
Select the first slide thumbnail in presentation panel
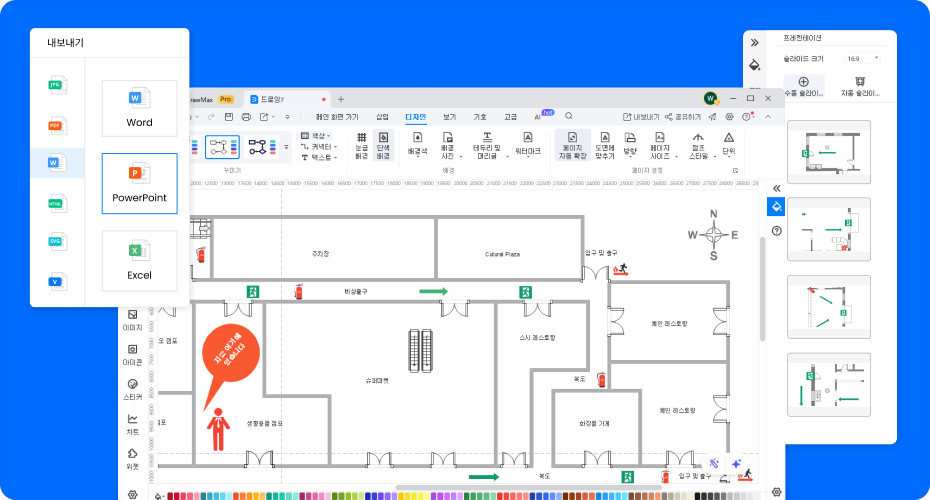[828, 152]
